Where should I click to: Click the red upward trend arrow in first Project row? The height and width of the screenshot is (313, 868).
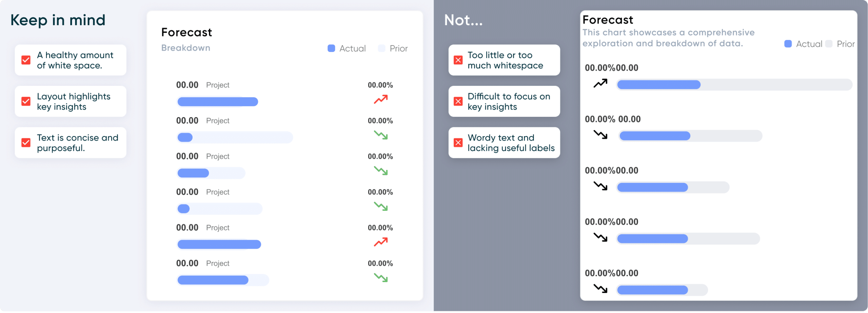(380, 99)
